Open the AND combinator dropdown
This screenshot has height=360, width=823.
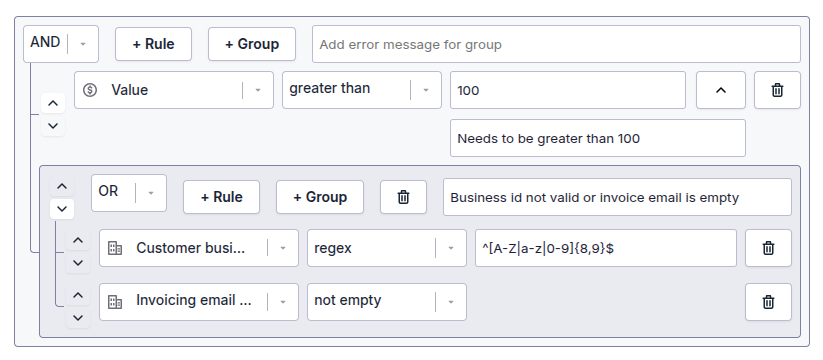click(x=61, y=44)
